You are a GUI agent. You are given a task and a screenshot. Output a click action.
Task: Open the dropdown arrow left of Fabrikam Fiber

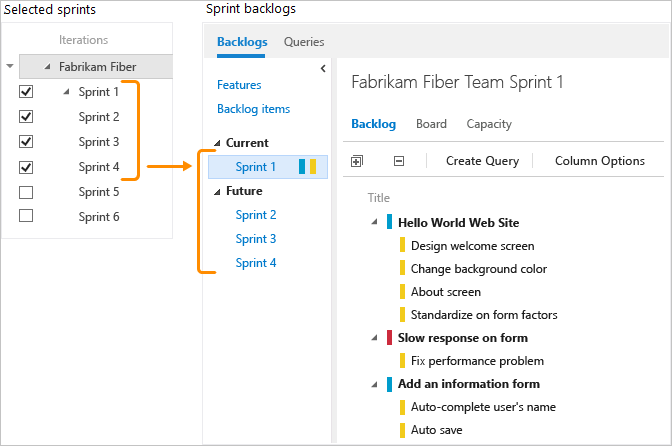click(10, 66)
